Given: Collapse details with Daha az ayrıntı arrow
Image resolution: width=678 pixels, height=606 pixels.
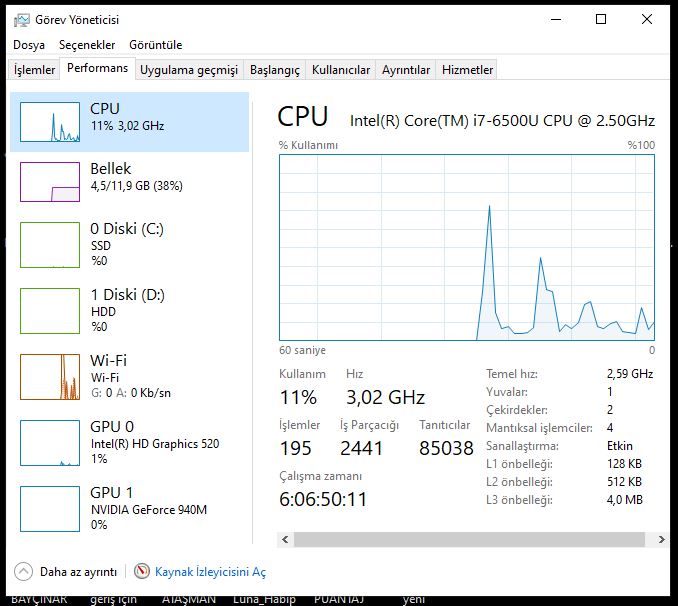Looking at the screenshot, I should pos(23,572).
